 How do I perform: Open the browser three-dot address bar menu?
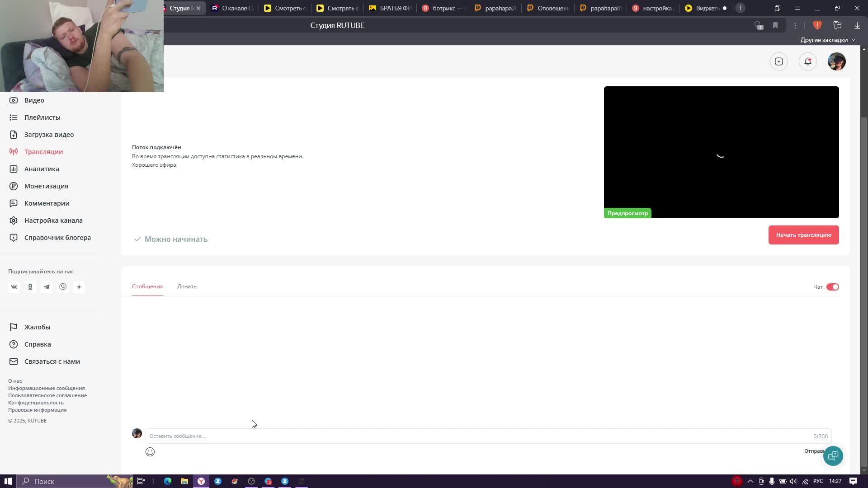pyautogui.click(x=795, y=25)
